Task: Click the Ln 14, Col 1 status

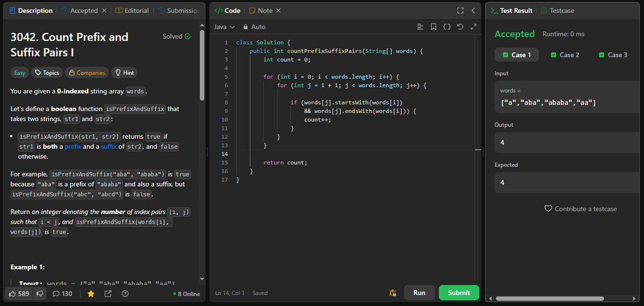Action: click(x=229, y=293)
